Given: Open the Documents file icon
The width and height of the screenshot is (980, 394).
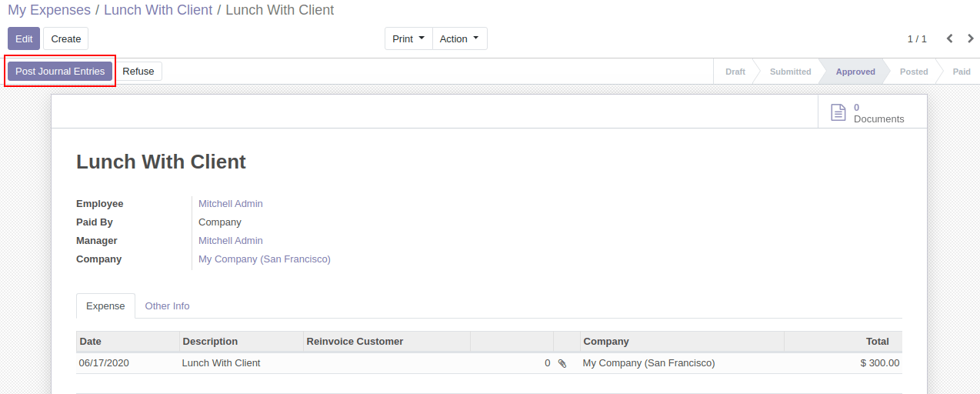Looking at the screenshot, I should (838, 112).
